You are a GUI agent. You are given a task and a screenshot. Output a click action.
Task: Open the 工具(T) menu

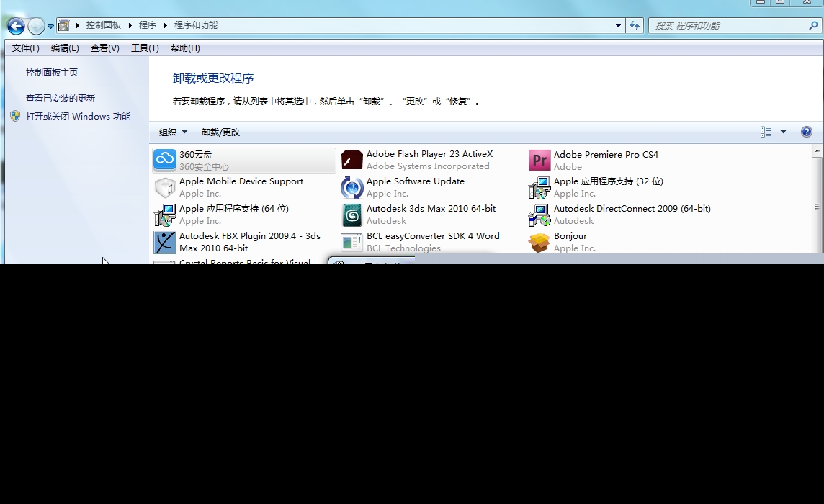[145, 48]
